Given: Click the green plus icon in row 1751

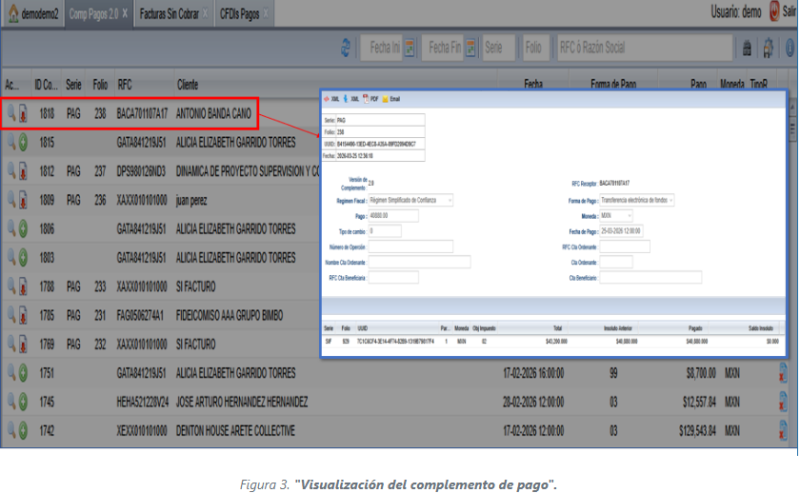Looking at the screenshot, I should (23, 374).
